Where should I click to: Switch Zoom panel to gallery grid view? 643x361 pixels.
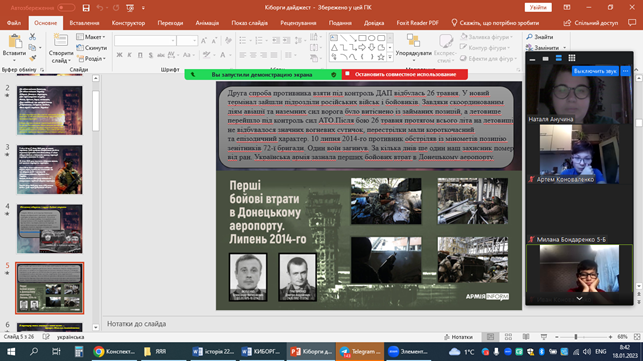coord(572,58)
